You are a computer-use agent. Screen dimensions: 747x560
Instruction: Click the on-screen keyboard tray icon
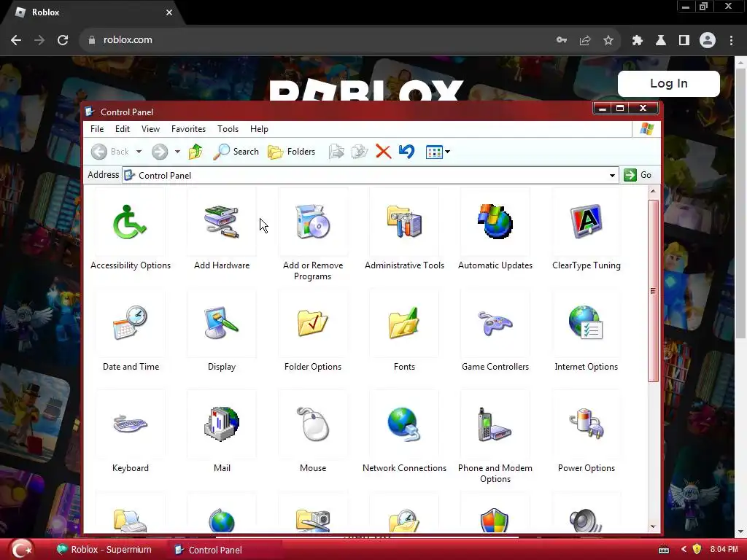pyautogui.click(x=664, y=550)
